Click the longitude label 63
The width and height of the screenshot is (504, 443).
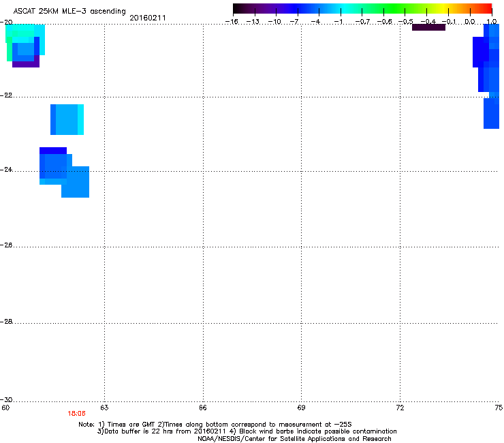point(104,408)
